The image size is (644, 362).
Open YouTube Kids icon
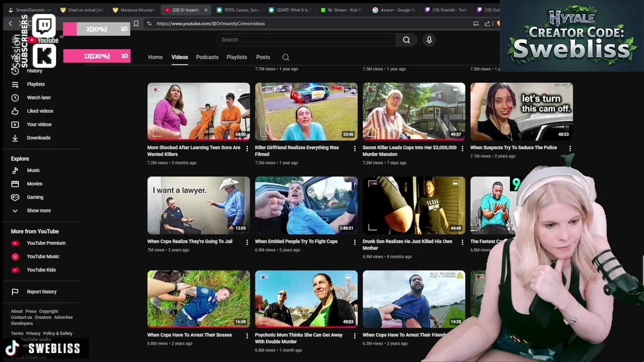coord(15,270)
